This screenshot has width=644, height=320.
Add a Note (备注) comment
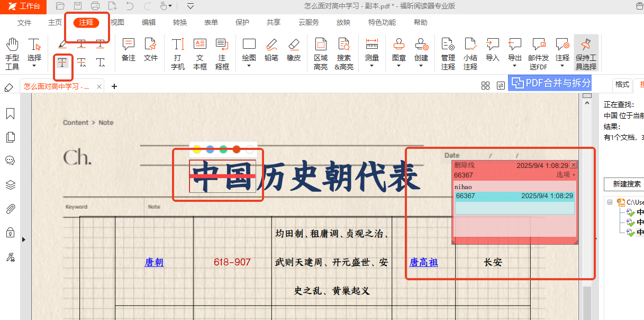(x=129, y=50)
